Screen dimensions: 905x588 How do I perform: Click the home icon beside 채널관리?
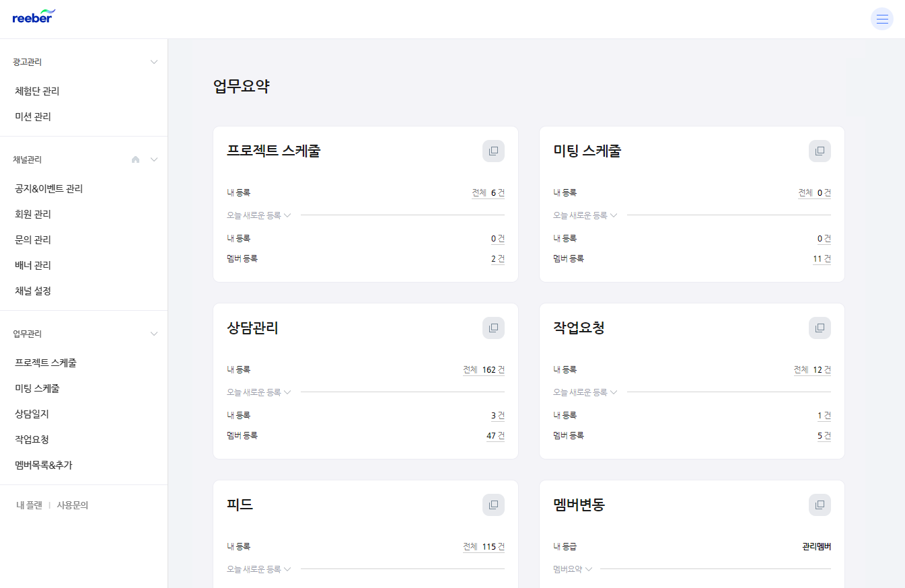136,160
